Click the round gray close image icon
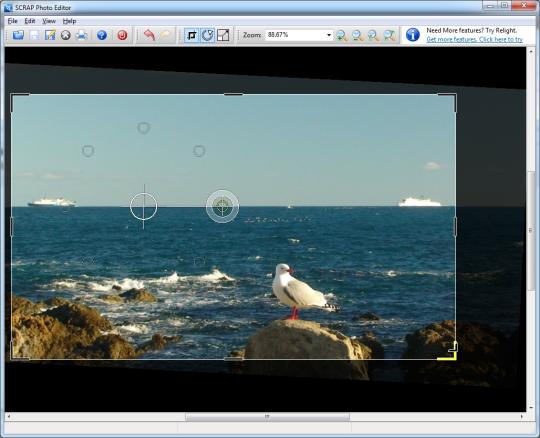Image resolution: width=540 pixels, height=438 pixels. (x=66, y=35)
